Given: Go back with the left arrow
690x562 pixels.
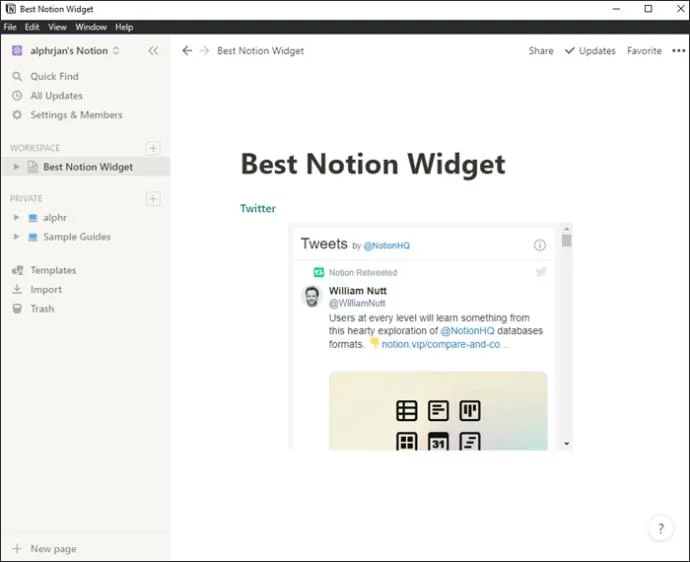Looking at the screenshot, I should [187, 51].
